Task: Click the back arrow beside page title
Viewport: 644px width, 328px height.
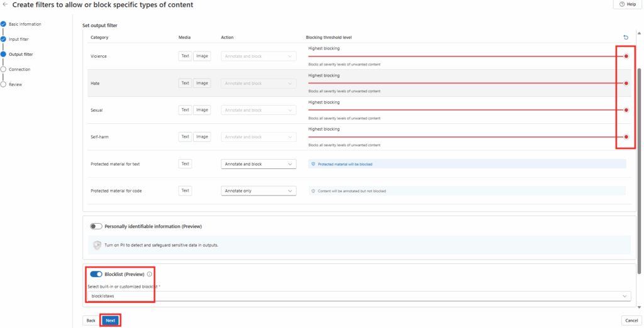Action: pos(6,4)
